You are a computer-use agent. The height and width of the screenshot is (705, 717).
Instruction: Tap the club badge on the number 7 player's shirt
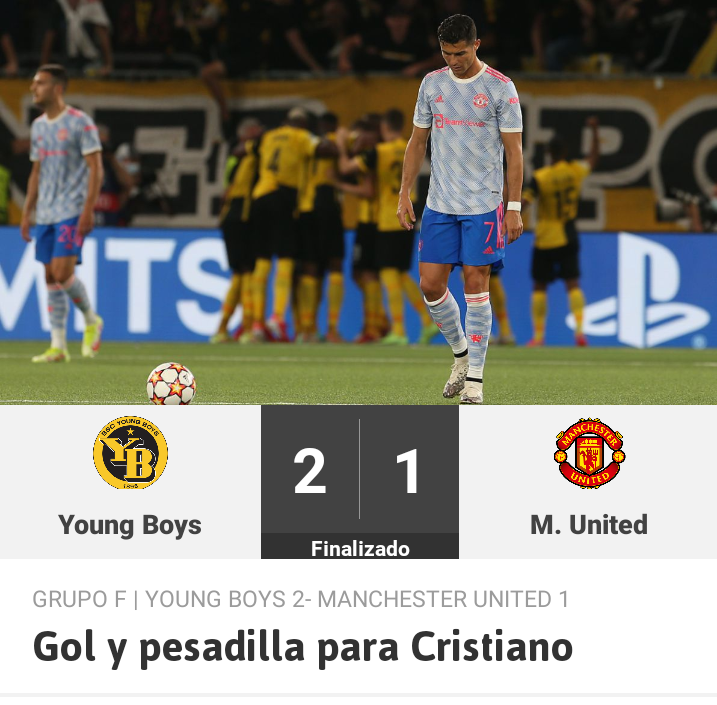pos(481,100)
